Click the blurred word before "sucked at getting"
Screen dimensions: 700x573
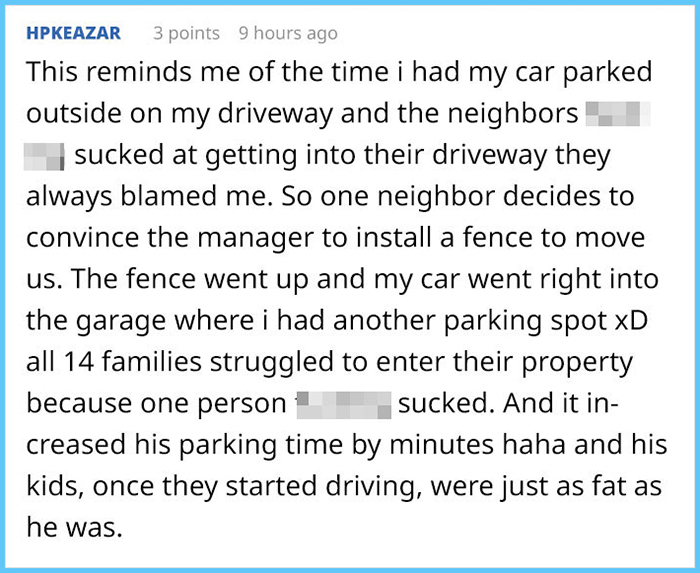pos(44,155)
